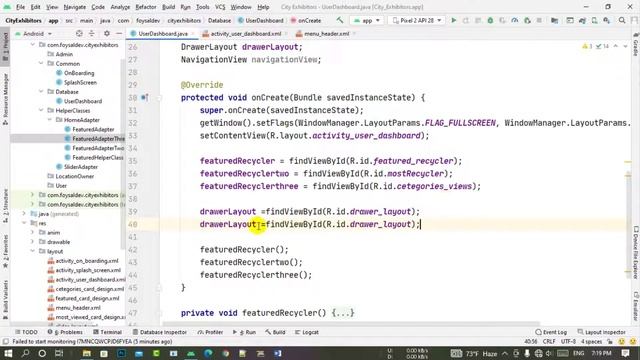Click the Device File Explorer side tab
Viewport: 640px width, 360px height.
(x=636, y=253)
